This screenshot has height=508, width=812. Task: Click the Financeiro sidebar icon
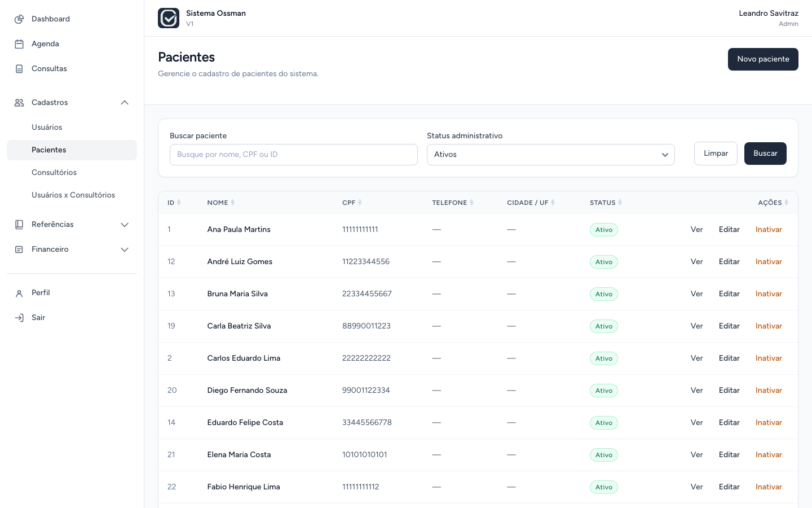(x=19, y=249)
